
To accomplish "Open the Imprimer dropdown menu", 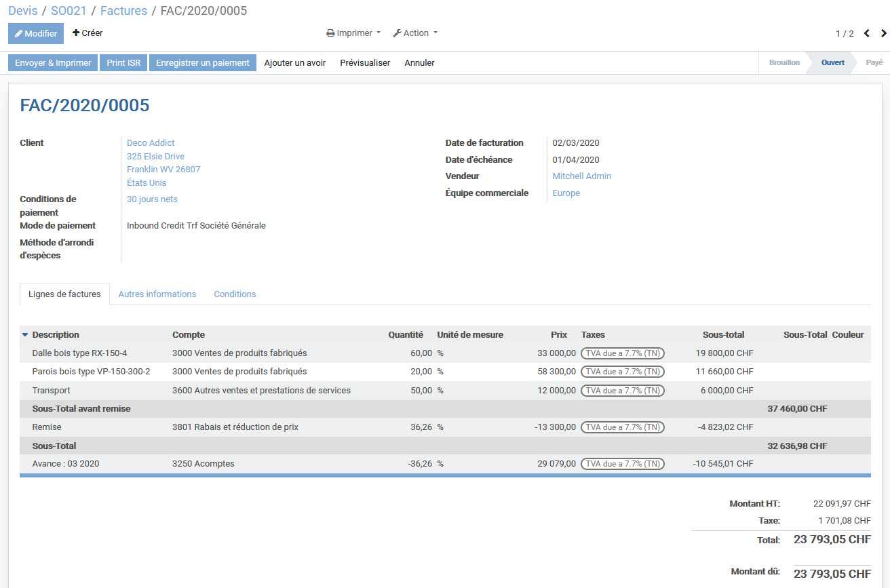I will click(353, 33).
